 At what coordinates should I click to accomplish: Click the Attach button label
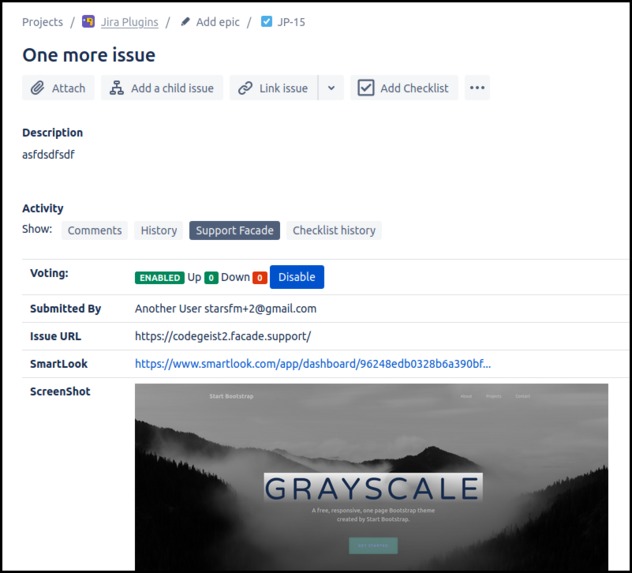click(x=69, y=88)
